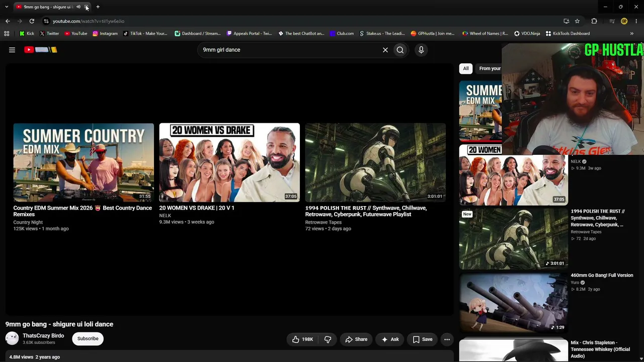Like the video with the thumbs-up button
Screen dimensions: 644x362
(x=302, y=339)
